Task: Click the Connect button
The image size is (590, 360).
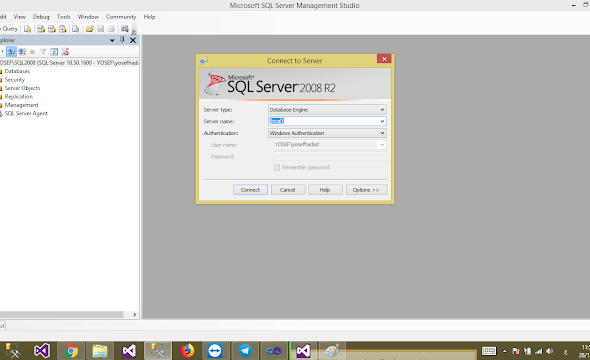Action: point(250,190)
